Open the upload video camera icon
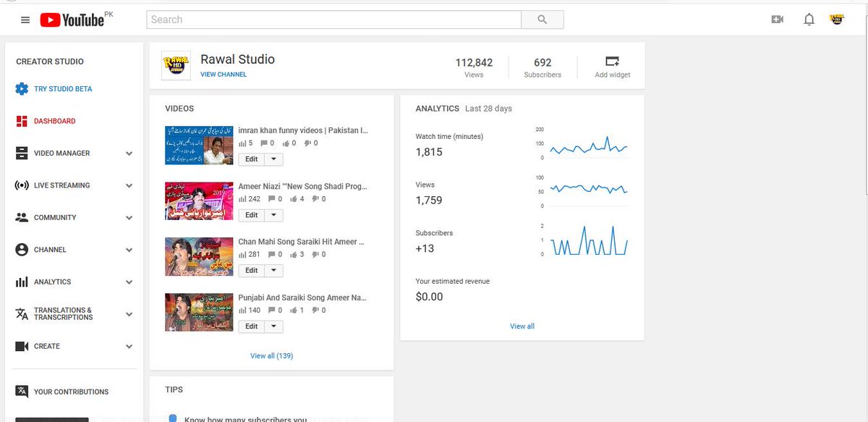The image size is (868, 422). tap(778, 20)
